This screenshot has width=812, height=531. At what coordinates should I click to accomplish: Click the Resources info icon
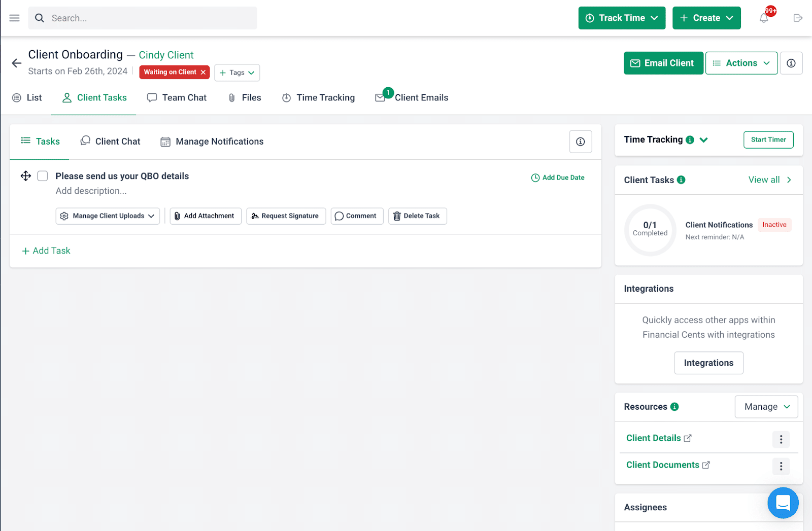point(674,407)
